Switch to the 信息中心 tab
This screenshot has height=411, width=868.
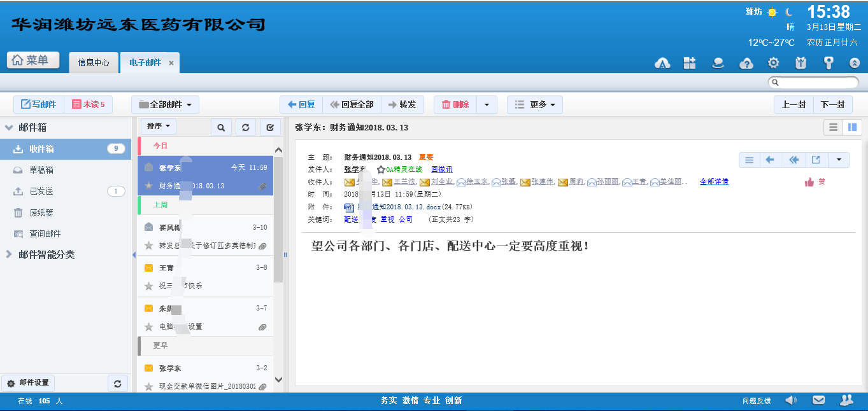click(94, 63)
